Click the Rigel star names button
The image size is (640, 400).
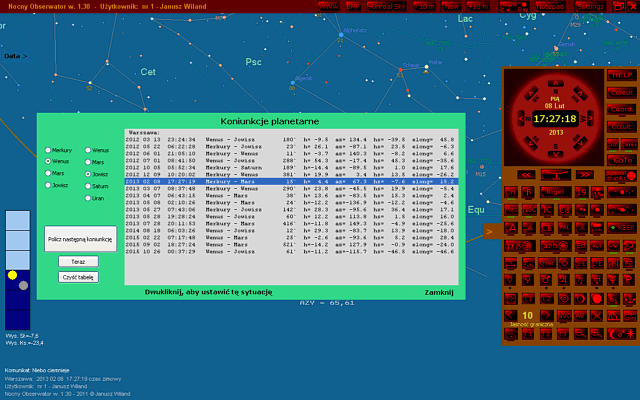pyautogui.click(x=556, y=192)
